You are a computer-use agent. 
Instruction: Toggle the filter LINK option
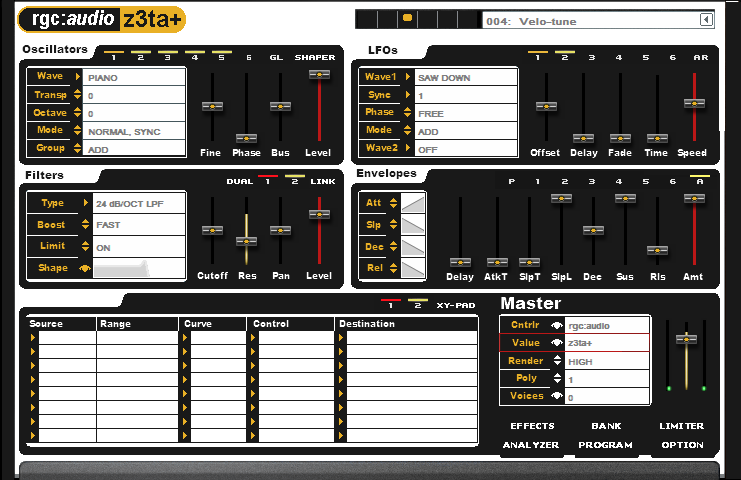pos(323,181)
